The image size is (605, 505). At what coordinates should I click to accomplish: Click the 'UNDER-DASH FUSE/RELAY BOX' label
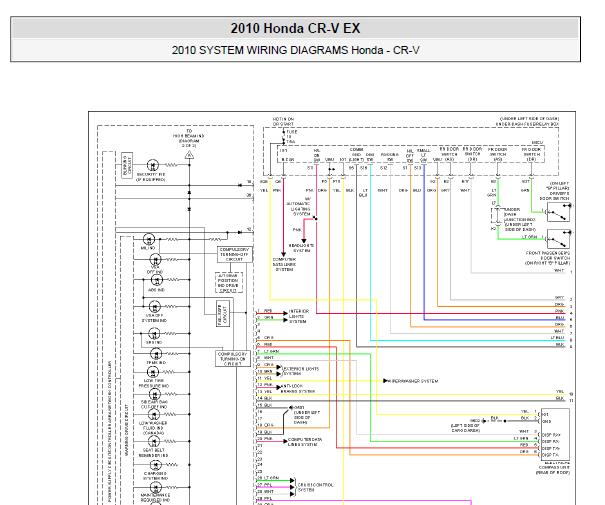coord(527,124)
